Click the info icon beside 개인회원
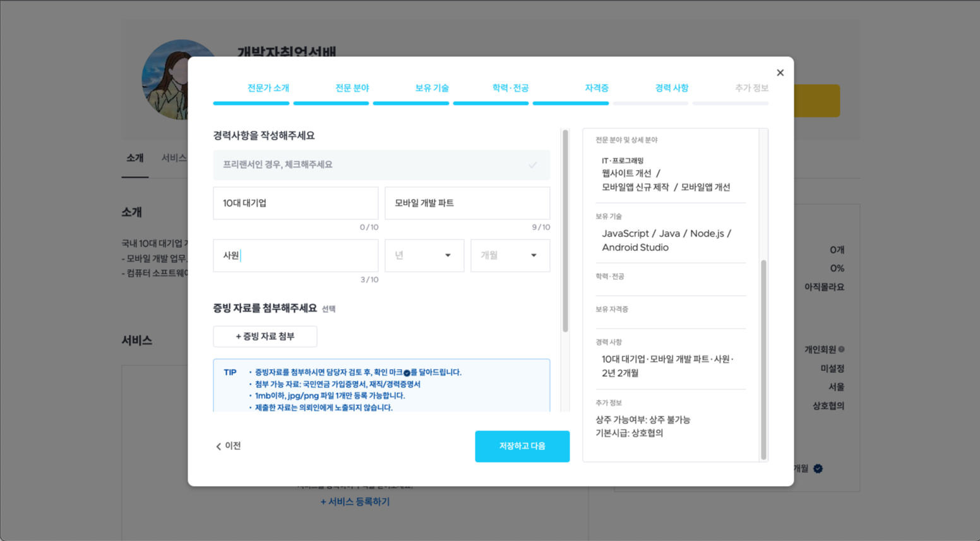 841,350
